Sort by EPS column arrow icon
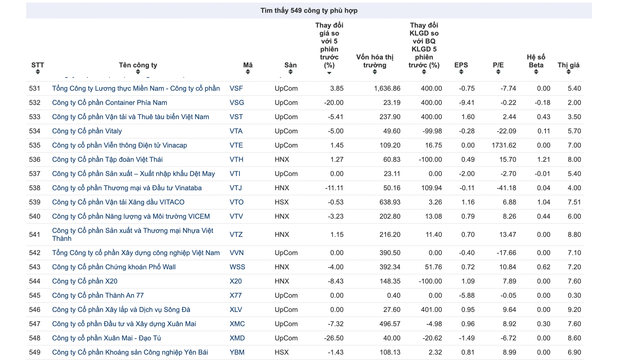The image size is (621, 364). pyautogui.click(x=461, y=72)
